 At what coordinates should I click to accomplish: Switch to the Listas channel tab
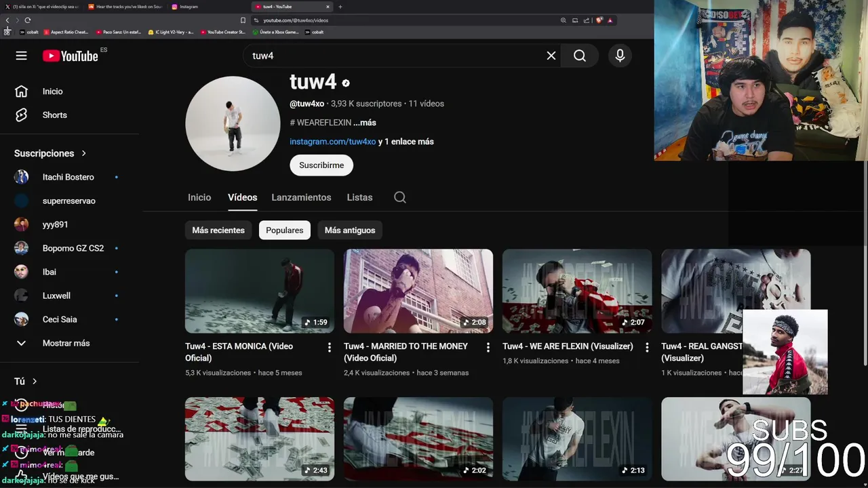(359, 197)
